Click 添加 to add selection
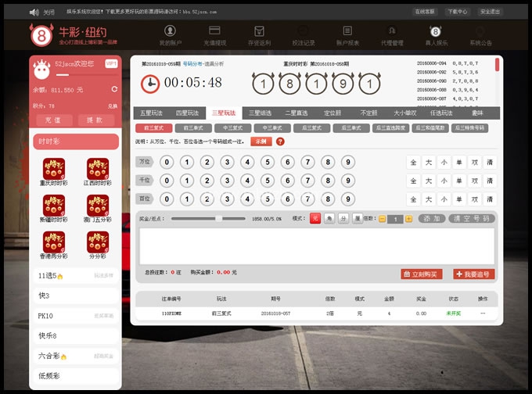 click(432, 219)
